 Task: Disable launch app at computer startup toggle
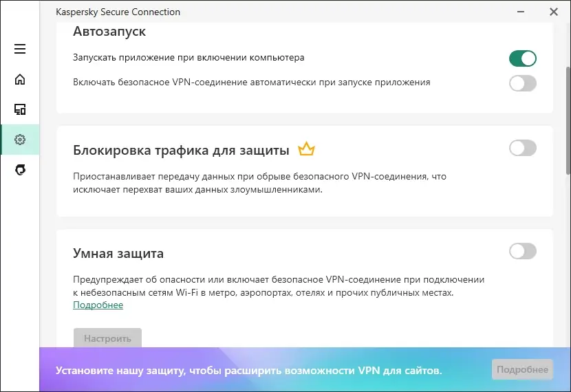click(523, 58)
